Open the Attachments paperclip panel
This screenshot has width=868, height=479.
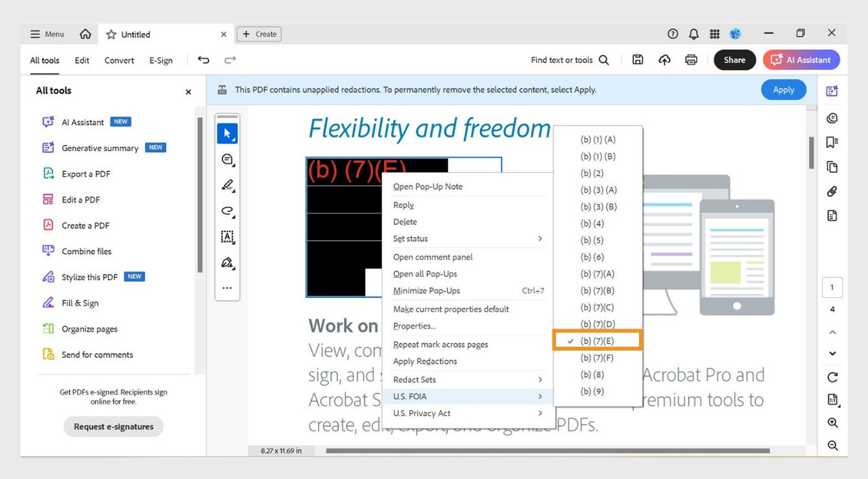click(x=832, y=191)
